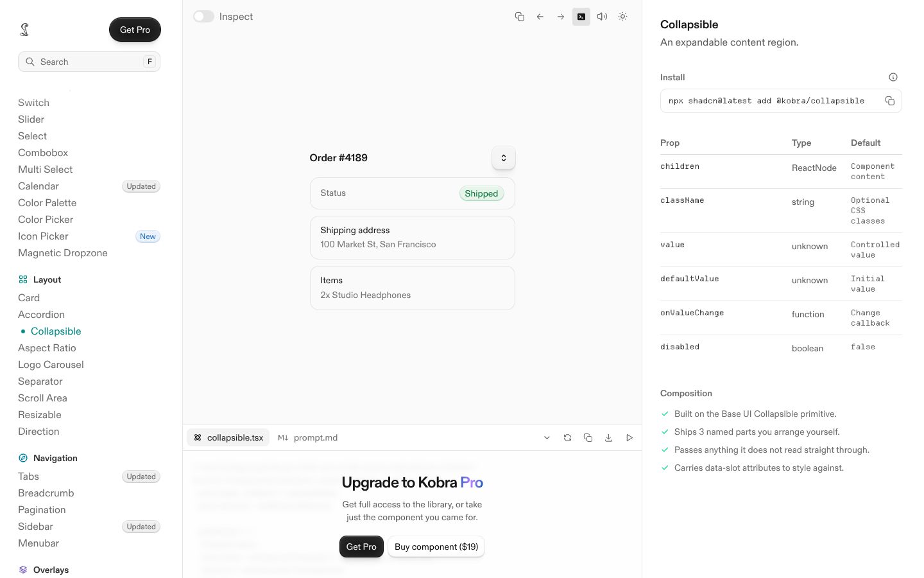
Task: Click the Get Pro button in sidebar
Action: [135, 30]
